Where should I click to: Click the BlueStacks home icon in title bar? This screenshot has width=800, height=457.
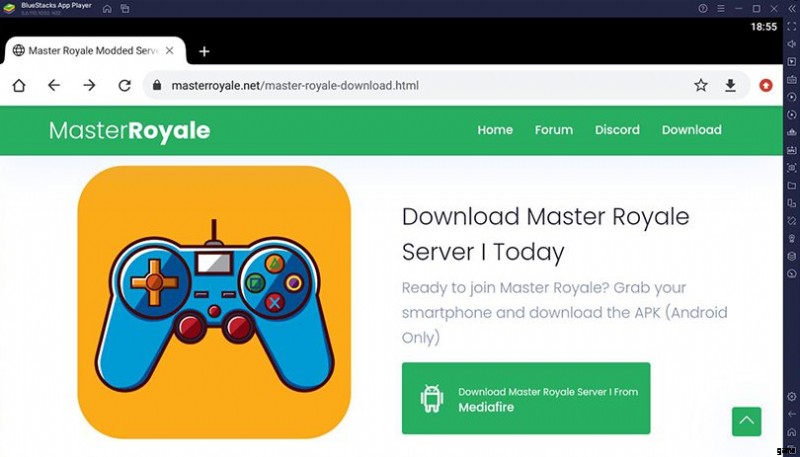tap(107, 9)
